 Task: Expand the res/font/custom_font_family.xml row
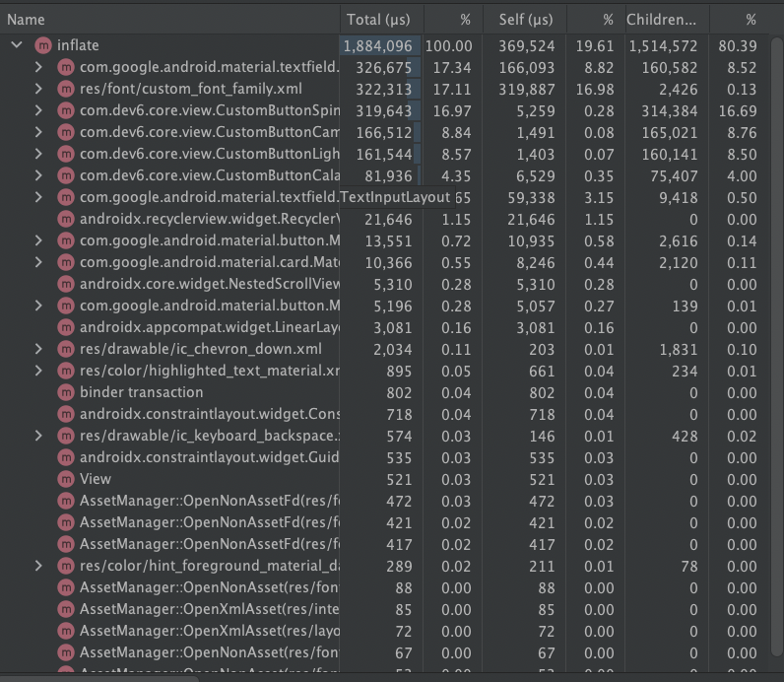(x=38, y=89)
